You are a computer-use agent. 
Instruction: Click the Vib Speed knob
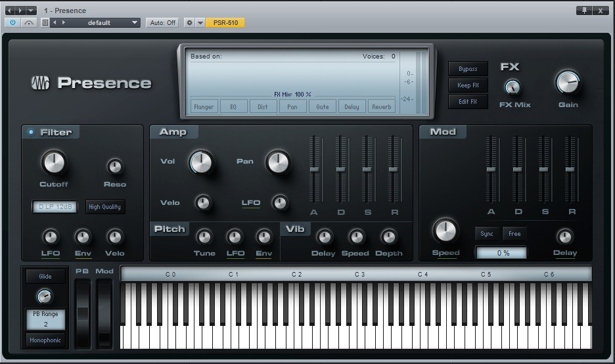(x=356, y=237)
